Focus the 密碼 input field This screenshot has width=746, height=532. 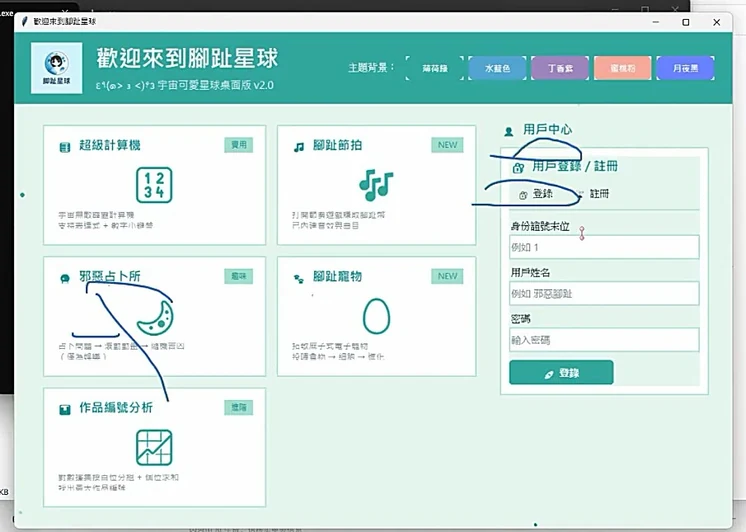tap(604, 339)
